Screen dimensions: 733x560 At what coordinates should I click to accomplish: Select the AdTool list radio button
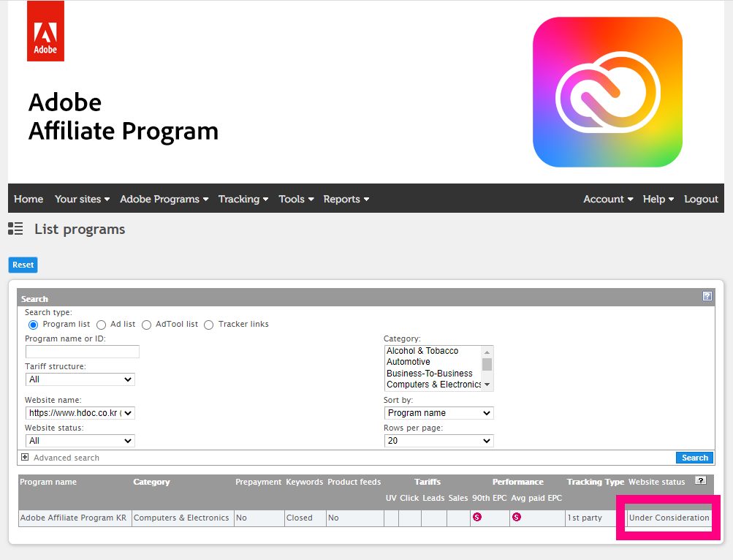coord(146,325)
